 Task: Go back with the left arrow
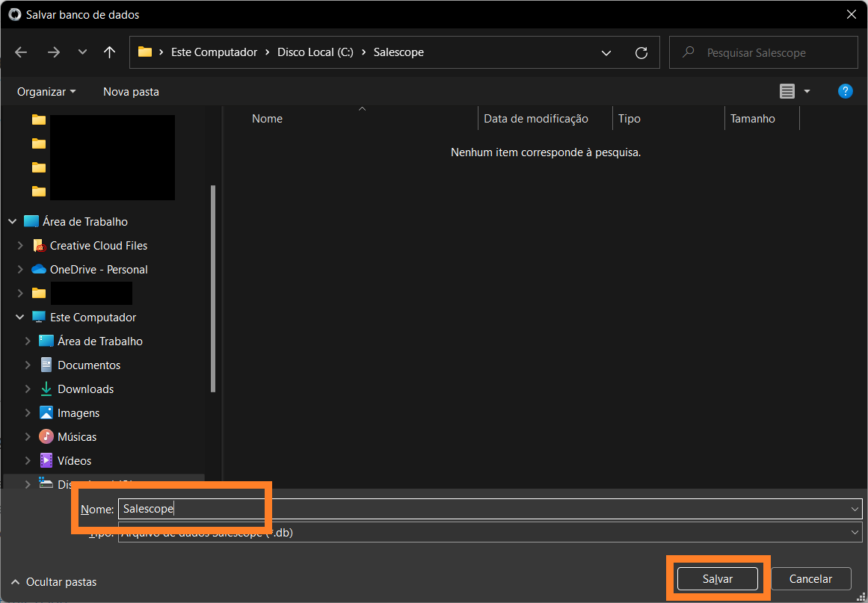[21, 52]
